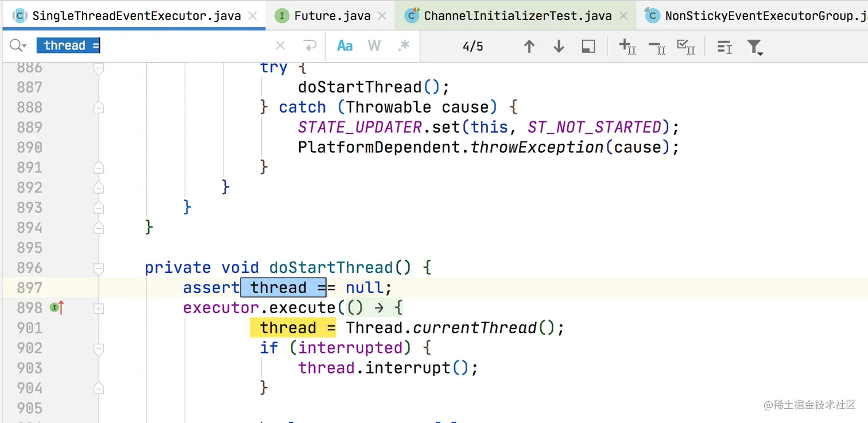Image resolution: width=868 pixels, height=423 pixels.
Task: Click doStartThread() call on line 887
Action: click(x=369, y=87)
